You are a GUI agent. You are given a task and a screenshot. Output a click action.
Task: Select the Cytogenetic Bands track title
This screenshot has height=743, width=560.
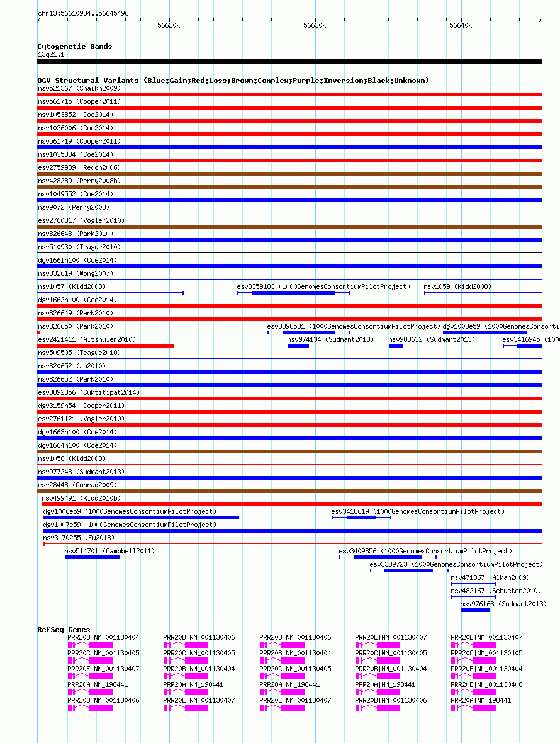75,47
